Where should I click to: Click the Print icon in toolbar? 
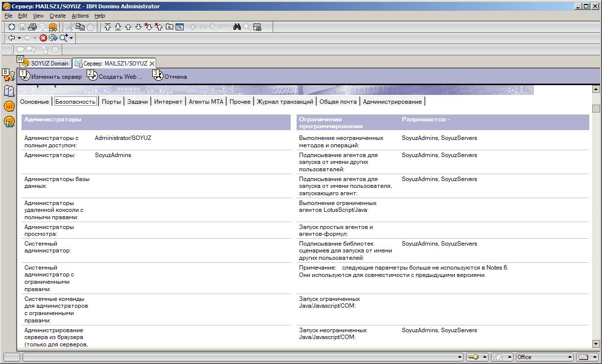[x=32, y=27]
